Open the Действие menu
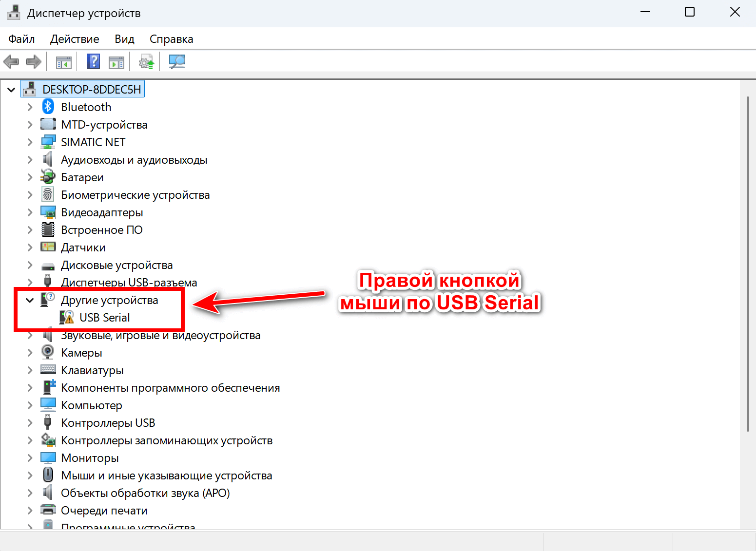756x551 pixels. [x=74, y=38]
